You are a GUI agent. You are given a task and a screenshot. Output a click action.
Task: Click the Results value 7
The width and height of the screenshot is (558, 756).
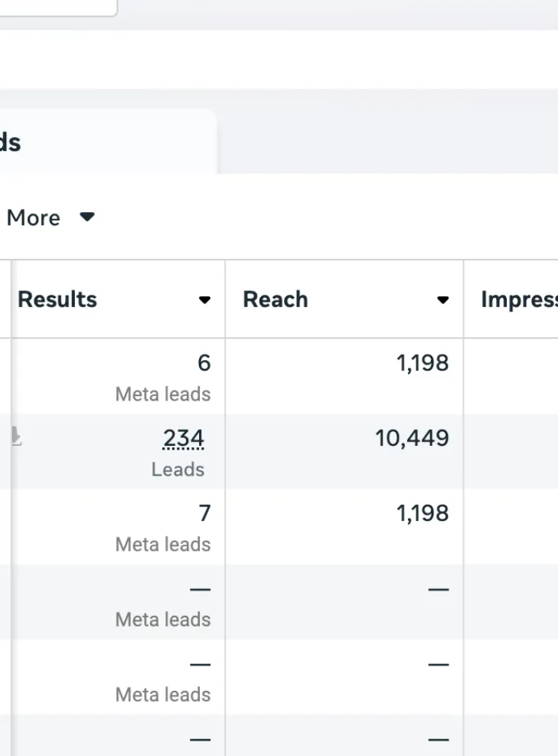(204, 513)
